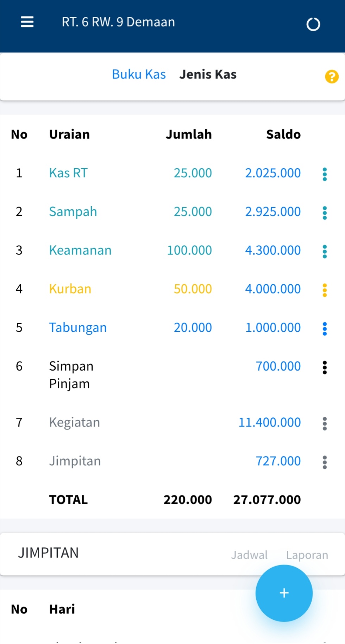Open three-dot menu for Tabungan
The width and height of the screenshot is (345, 644).
click(325, 329)
